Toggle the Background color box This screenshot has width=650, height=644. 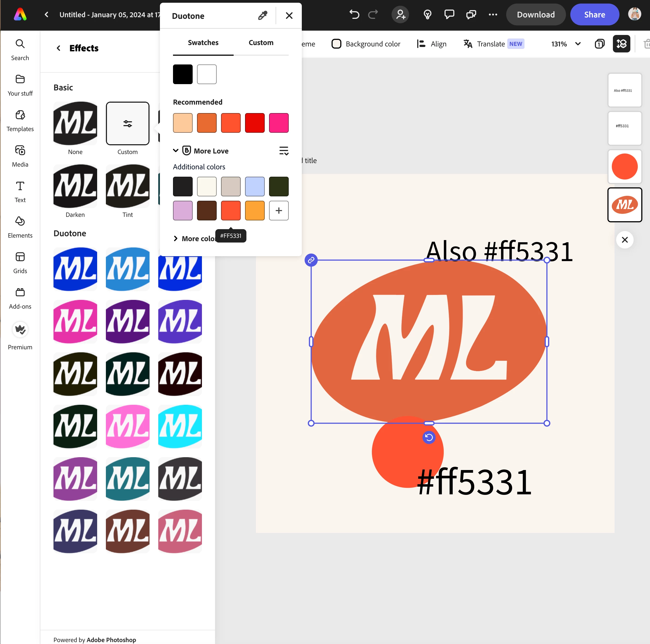(x=336, y=44)
